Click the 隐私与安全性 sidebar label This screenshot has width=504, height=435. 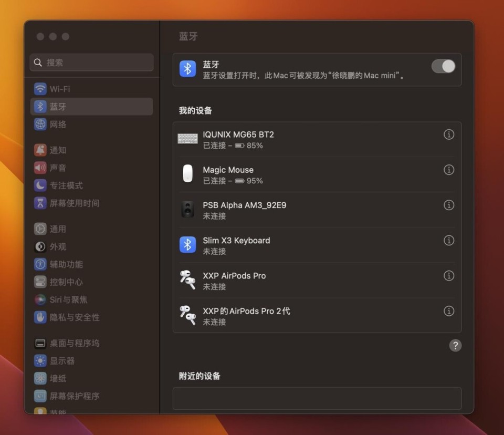pyautogui.click(x=75, y=317)
